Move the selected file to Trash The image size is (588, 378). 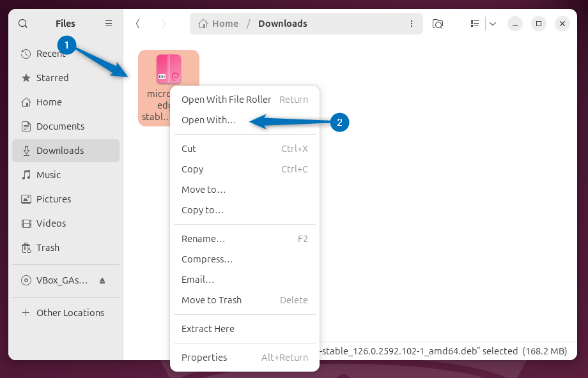211,300
